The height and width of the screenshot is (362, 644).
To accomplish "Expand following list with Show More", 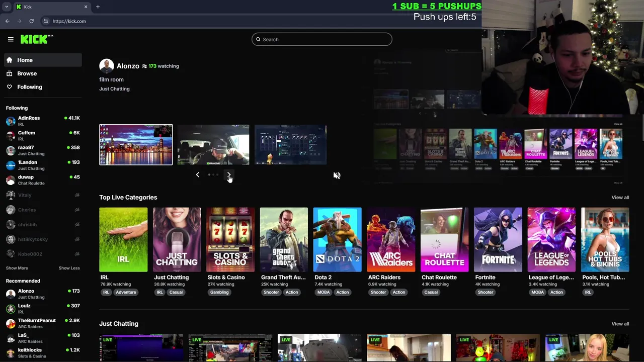I will pos(17,268).
